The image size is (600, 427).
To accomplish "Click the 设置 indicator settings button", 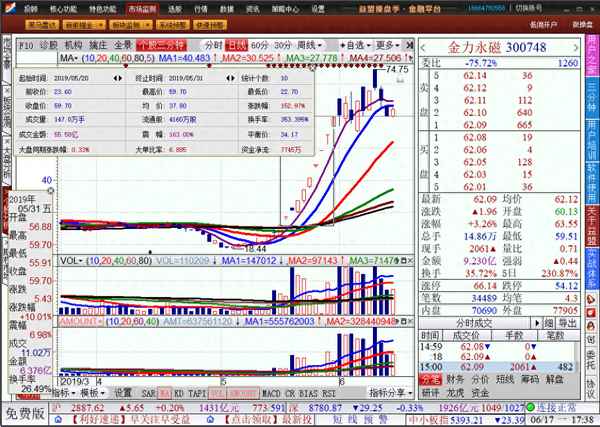I will [x=122, y=393].
